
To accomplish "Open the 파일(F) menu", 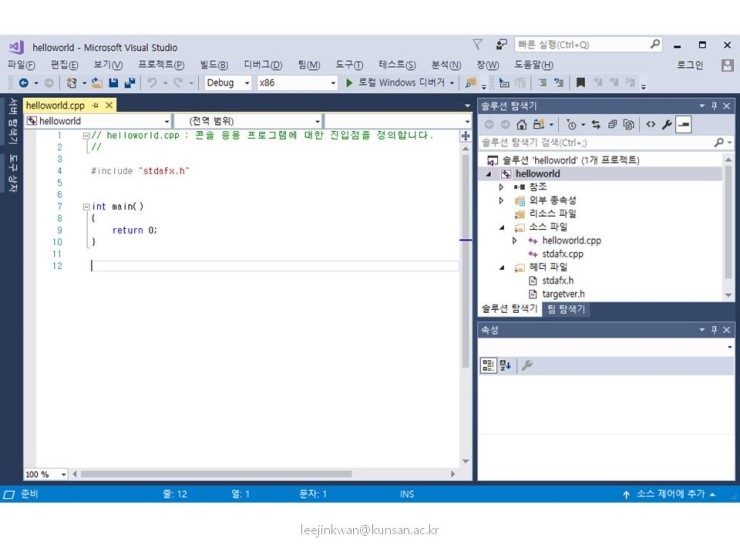I will click(21, 65).
